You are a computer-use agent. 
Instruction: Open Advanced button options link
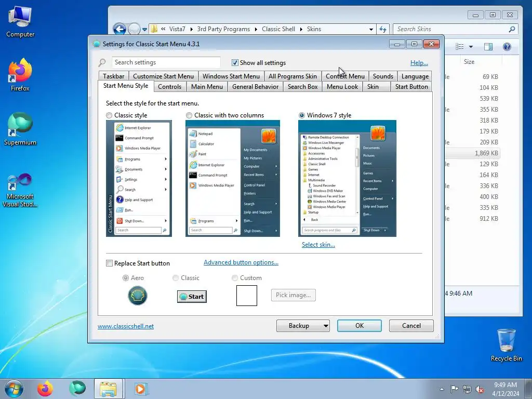(x=241, y=262)
